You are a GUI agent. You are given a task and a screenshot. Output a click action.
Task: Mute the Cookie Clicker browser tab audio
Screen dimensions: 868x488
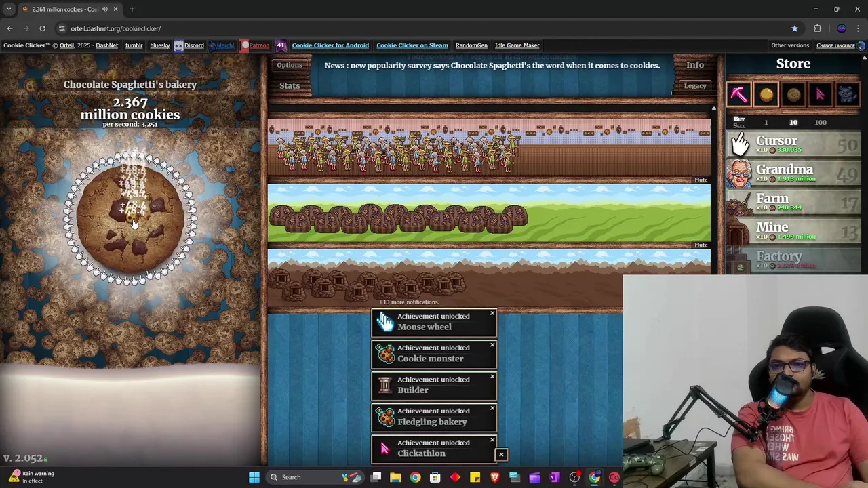click(x=104, y=9)
